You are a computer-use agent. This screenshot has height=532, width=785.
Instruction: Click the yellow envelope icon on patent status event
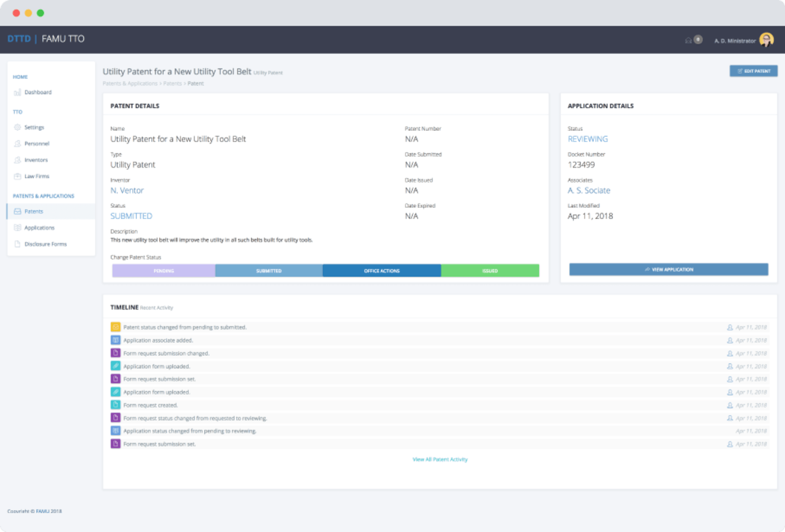(x=116, y=327)
